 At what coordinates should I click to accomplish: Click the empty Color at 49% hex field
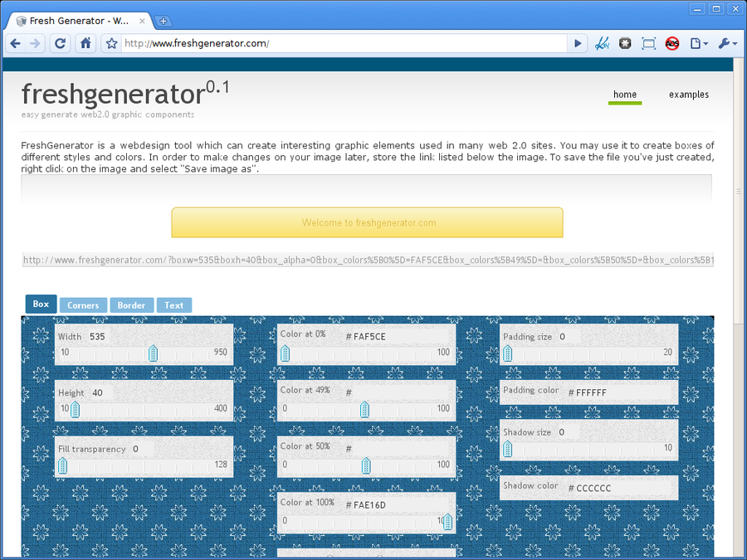tap(402, 393)
